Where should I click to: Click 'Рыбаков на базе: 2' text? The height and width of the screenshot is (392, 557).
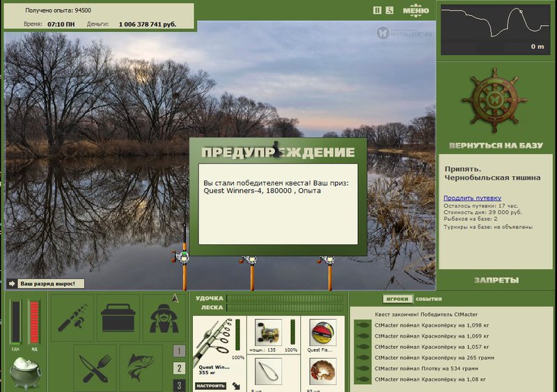pos(471,219)
